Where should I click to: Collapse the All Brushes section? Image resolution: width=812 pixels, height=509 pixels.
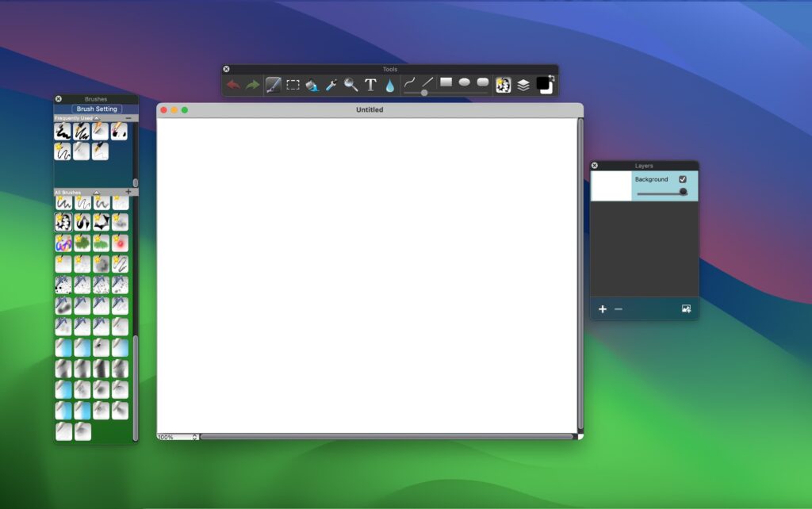pyautogui.click(x=97, y=192)
